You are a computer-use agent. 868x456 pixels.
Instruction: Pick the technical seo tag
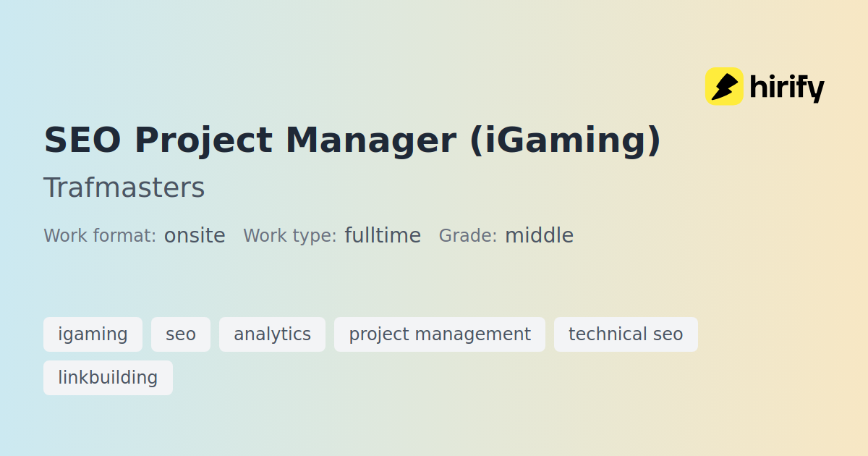tap(626, 334)
